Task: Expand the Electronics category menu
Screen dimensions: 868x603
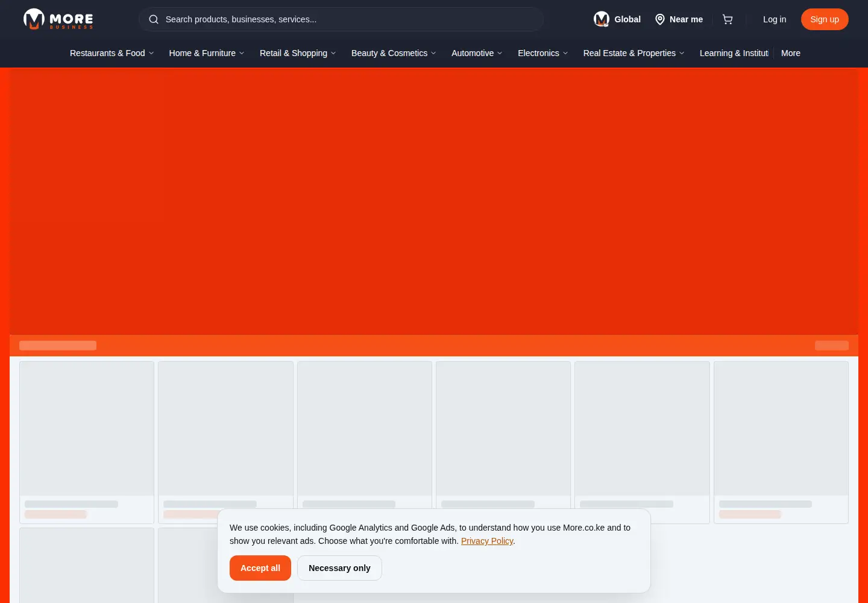Action: tap(542, 53)
